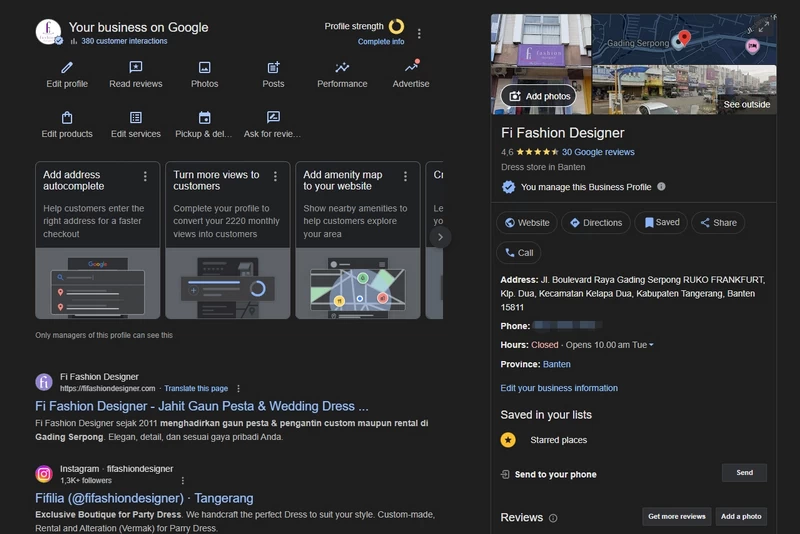Open 30 Google reviews link
This screenshot has height=534, width=800.
click(x=598, y=152)
